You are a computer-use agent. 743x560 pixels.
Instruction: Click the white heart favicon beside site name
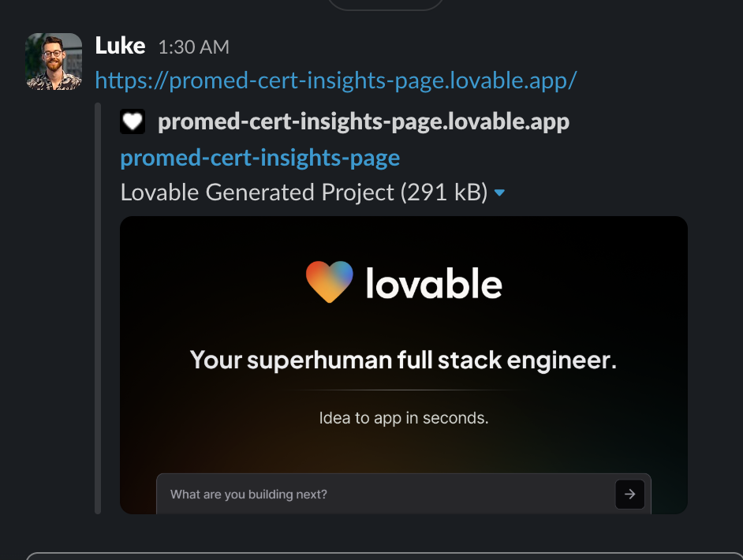click(x=133, y=121)
